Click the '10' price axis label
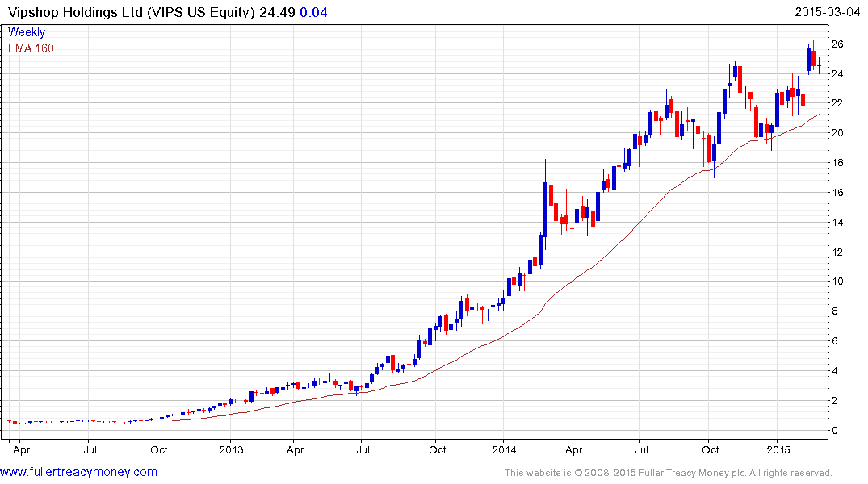The height and width of the screenshot is (484, 868). click(x=837, y=282)
